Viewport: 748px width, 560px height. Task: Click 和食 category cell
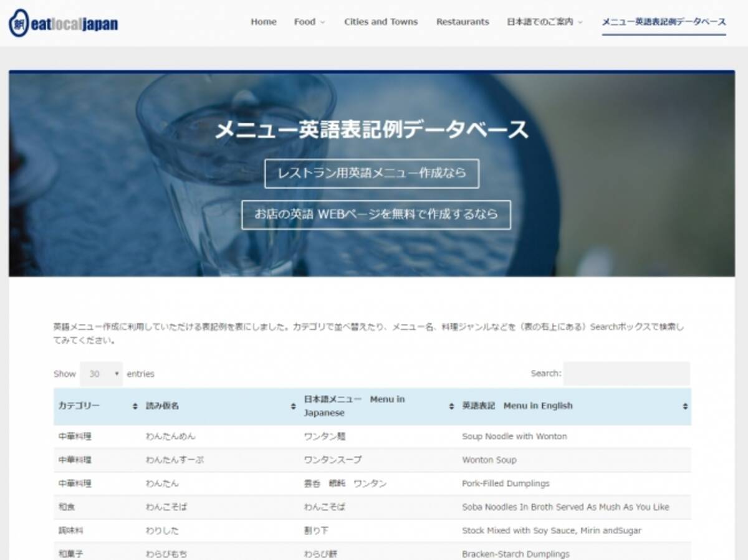(x=66, y=508)
